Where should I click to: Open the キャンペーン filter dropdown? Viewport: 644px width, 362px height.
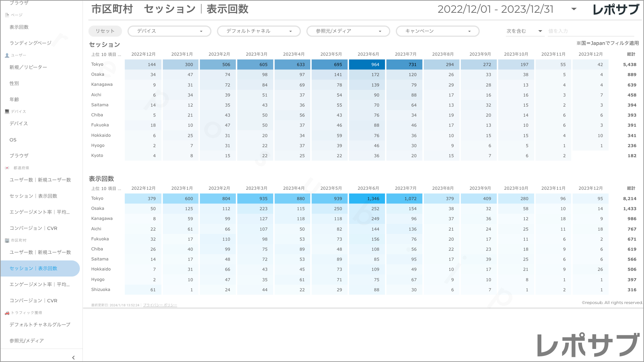(x=437, y=31)
